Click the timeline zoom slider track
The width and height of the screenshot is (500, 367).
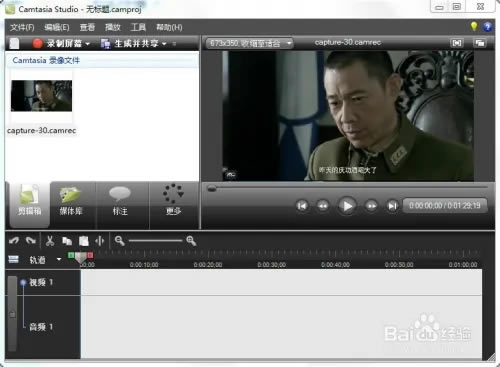point(155,241)
